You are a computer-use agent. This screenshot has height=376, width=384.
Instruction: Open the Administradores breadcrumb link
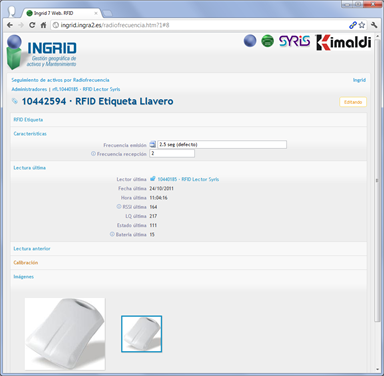point(29,89)
